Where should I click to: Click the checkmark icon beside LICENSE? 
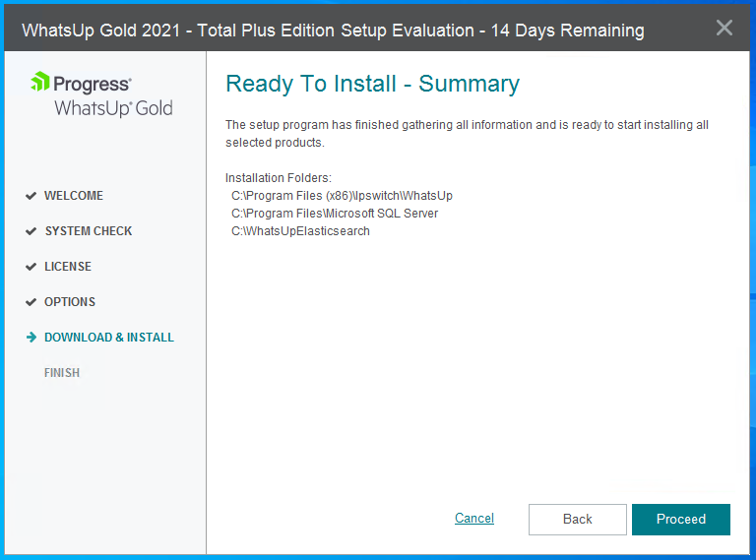tap(31, 267)
